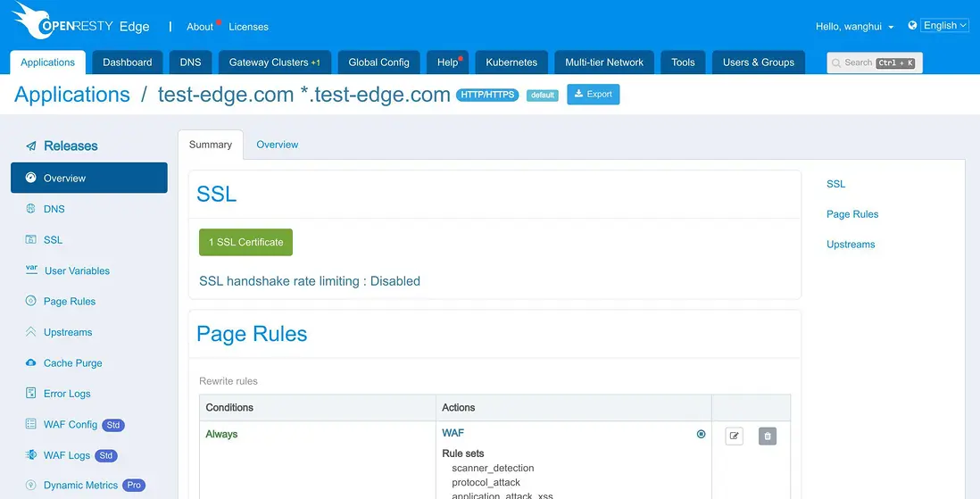Click the Conditions column header
The image size is (980, 499).
coord(229,407)
